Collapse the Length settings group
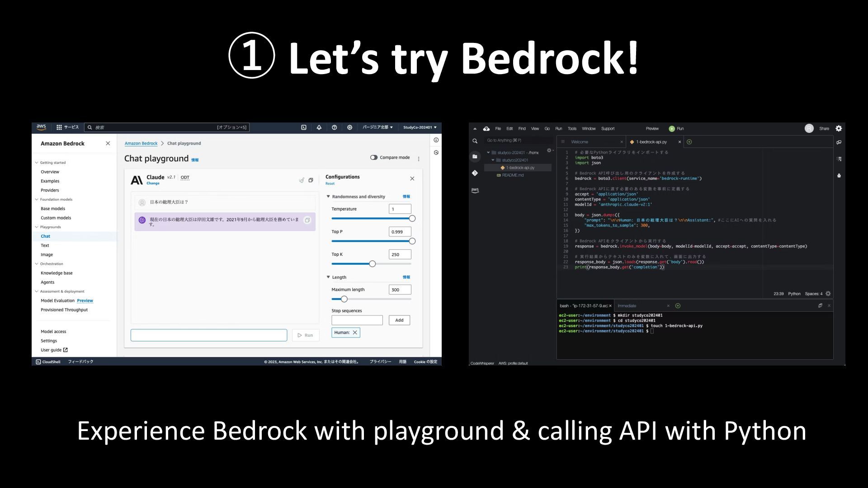This screenshot has width=868, height=488. click(328, 277)
